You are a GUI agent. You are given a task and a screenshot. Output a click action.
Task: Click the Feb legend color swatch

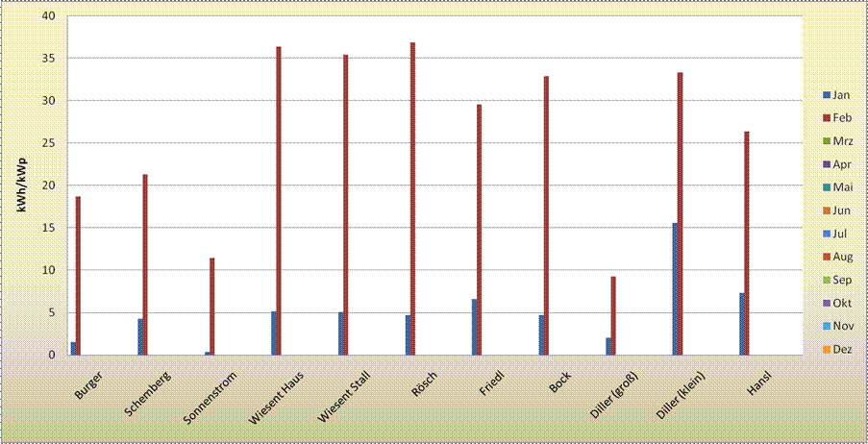point(827,118)
